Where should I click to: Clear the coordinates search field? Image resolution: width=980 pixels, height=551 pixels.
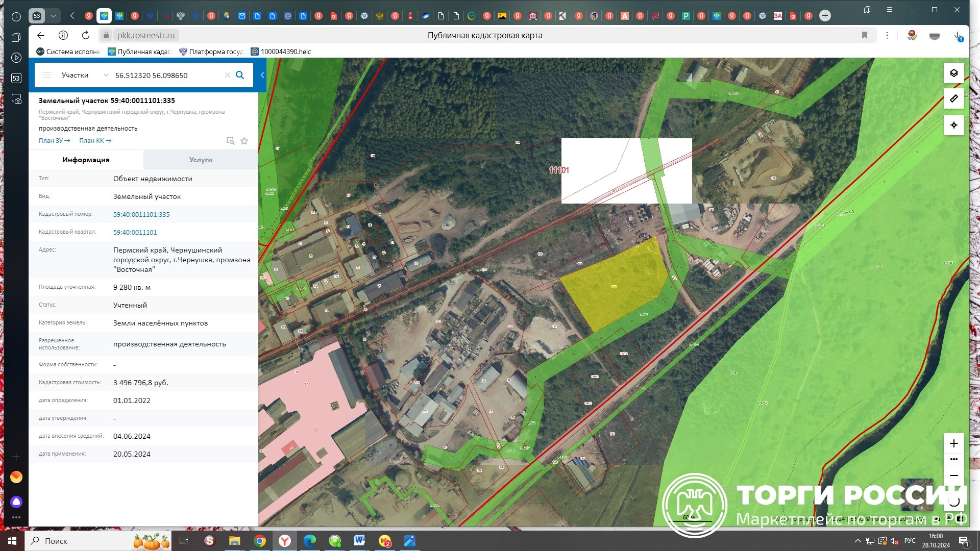coord(228,75)
